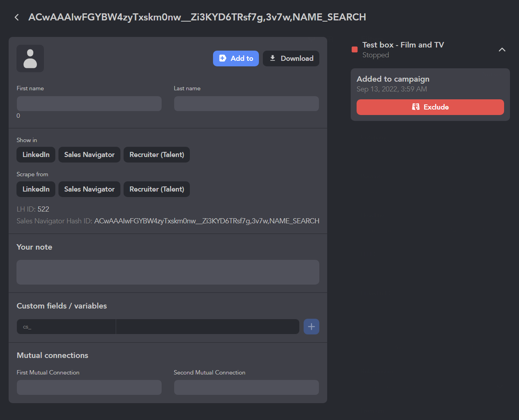Collapse the Test box - Film and TV campaign

pos(502,49)
